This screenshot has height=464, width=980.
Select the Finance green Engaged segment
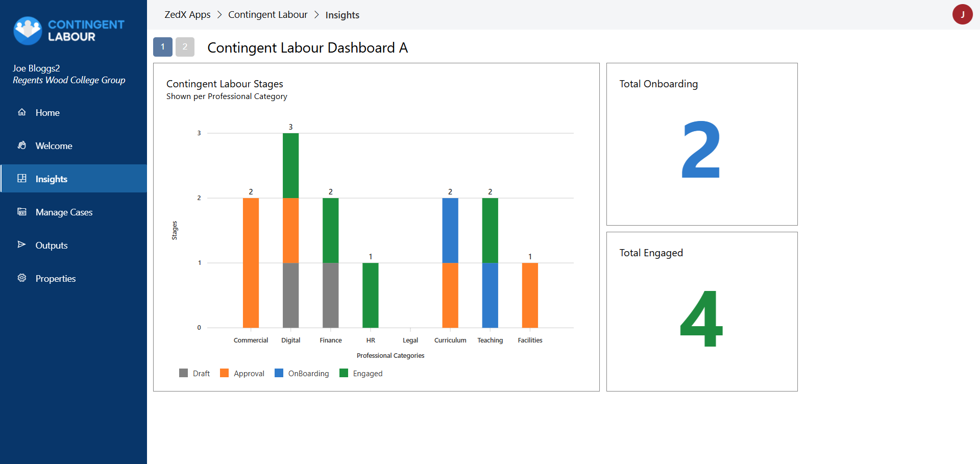click(331, 230)
